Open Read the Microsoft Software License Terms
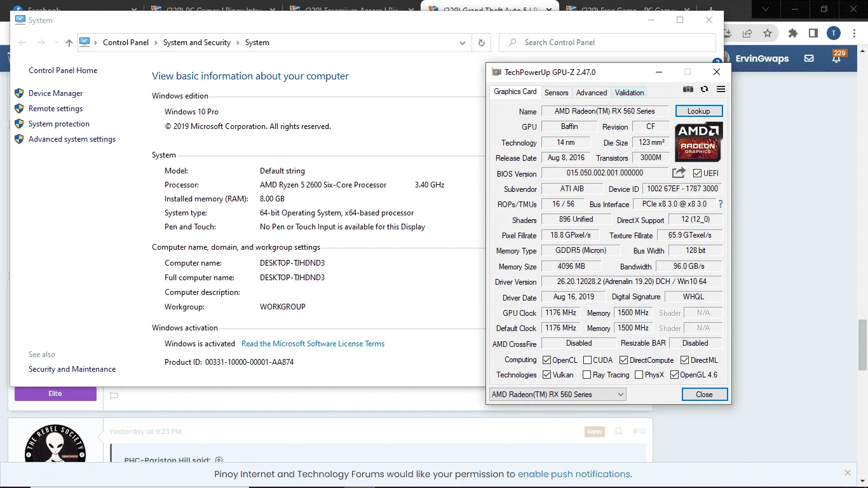 point(313,344)
